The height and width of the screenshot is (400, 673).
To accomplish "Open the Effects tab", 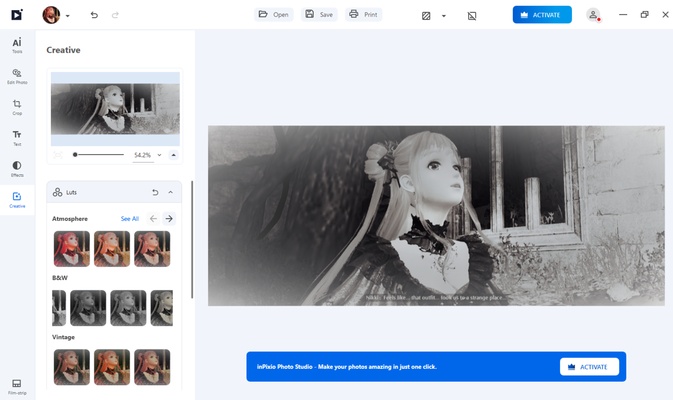I will (x=17, y=169).
